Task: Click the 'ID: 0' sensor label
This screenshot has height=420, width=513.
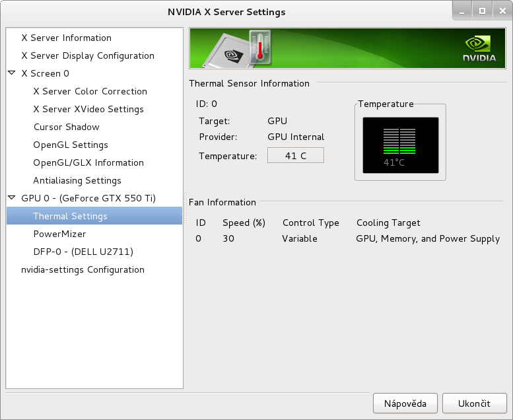Action: (x=207, y=104)
